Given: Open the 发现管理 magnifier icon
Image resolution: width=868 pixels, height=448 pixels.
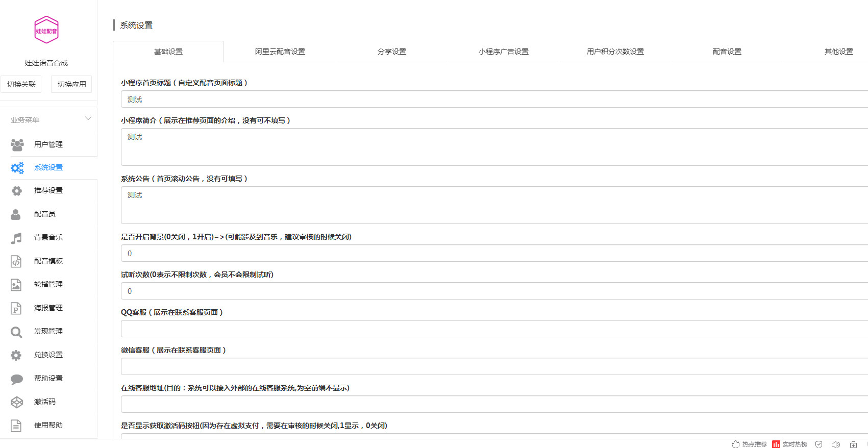Looking at the screenshot, I should click(x=16, y=332).
